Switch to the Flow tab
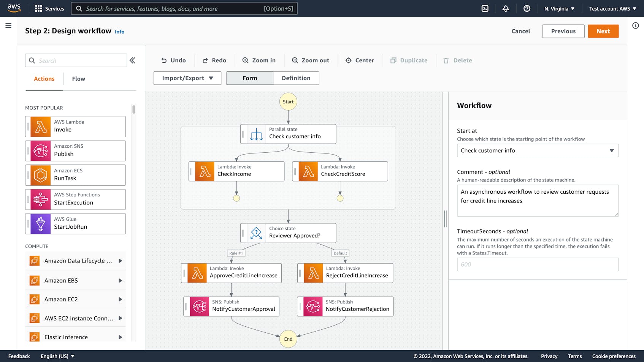This screenshot has height=362, width=644. (x=78, y=79)
